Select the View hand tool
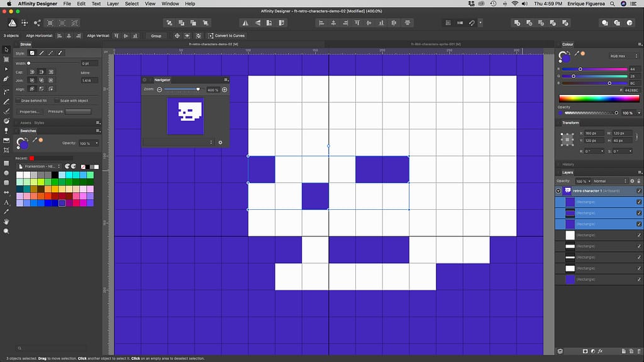The width and height of the screenshot is (644, 362). click(6, 222)
